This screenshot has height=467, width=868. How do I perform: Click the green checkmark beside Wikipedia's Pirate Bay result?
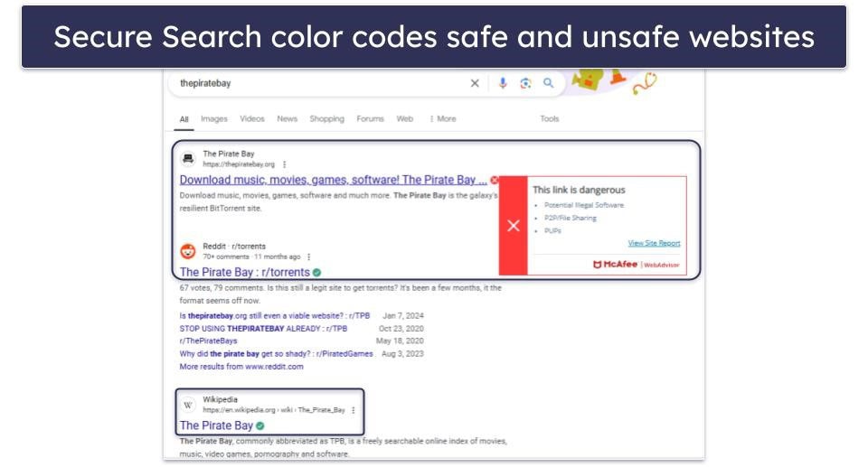pyautogui.click(x=259, y=425)
